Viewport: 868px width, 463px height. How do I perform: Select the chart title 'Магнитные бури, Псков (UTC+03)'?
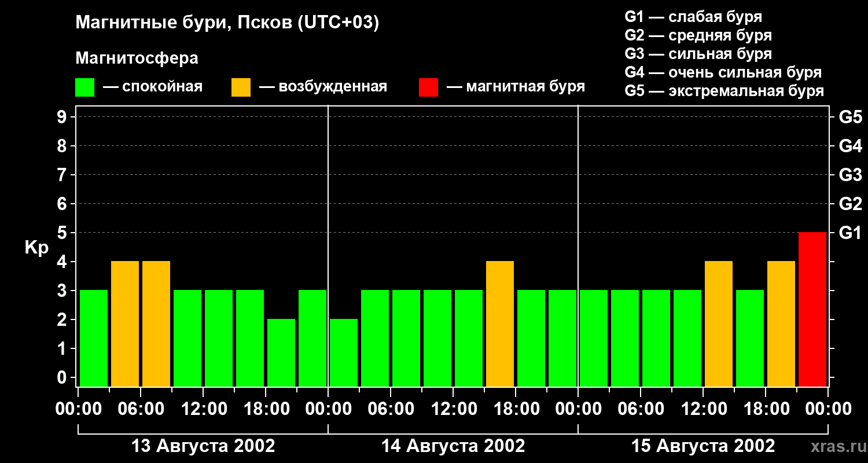pyautogui.click(x=227, y=23)
